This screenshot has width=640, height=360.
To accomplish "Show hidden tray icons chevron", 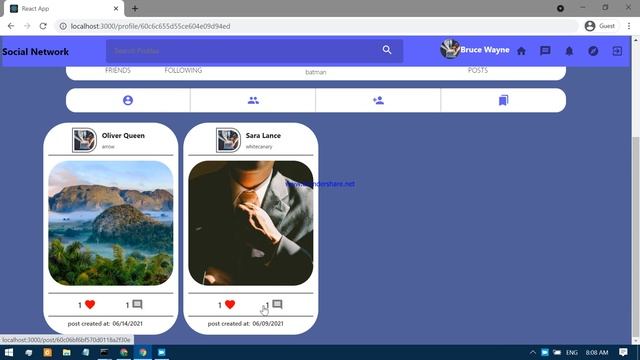I will (533, 352).
